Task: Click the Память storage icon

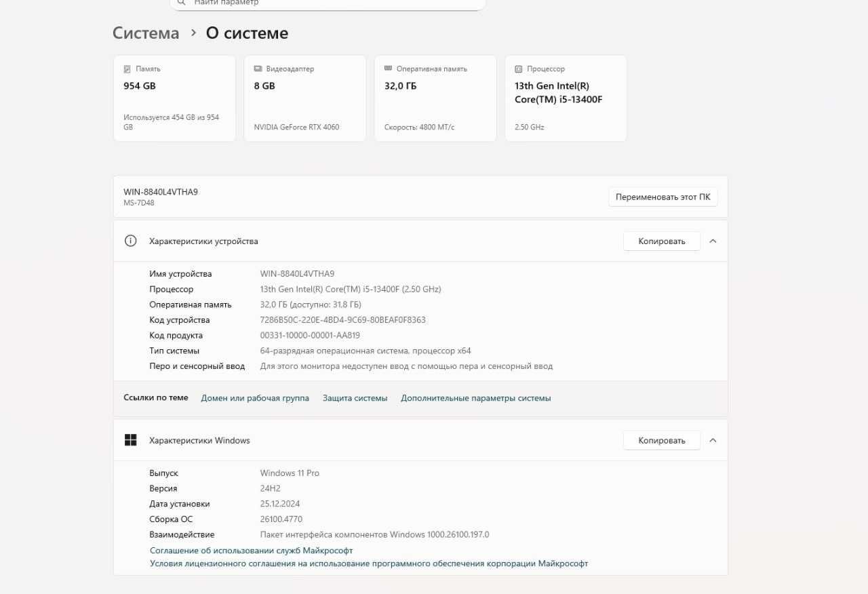Action: tap(127, 69)
